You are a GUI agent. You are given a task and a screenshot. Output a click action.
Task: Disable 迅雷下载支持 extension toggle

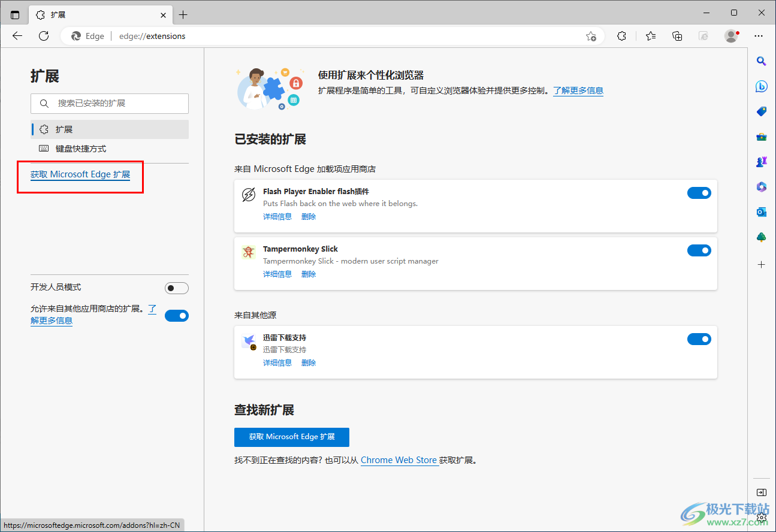point(699,339)
